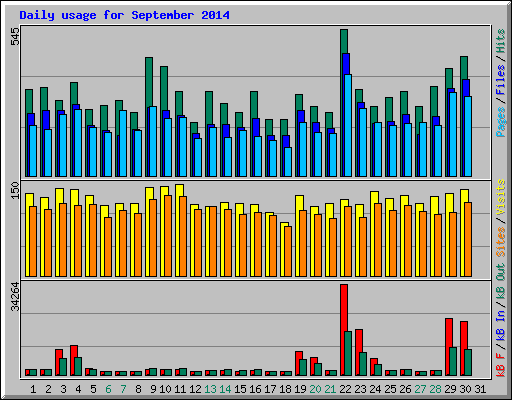512x400 pixels.
Task: Click the 150 axis value
Action: [15, 190]
